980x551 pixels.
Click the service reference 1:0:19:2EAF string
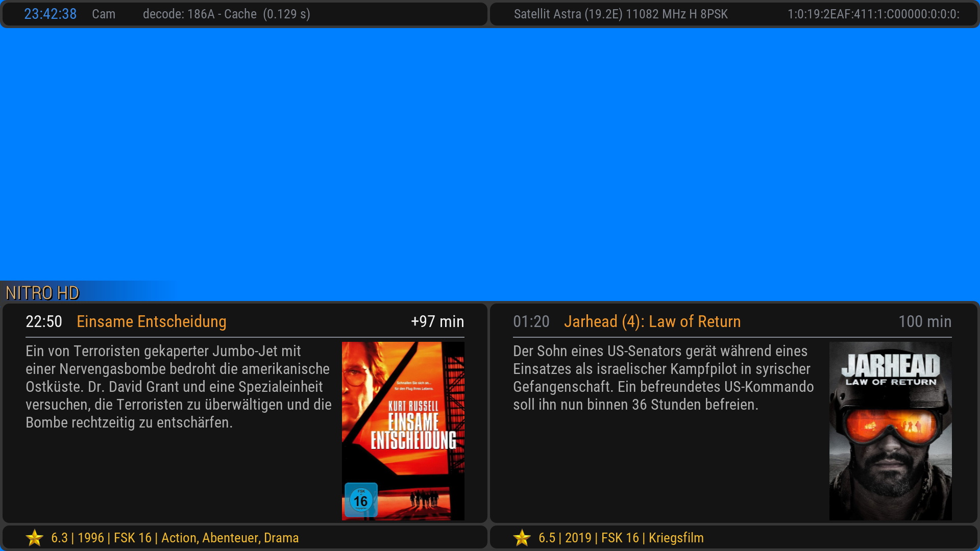(873, 14)
